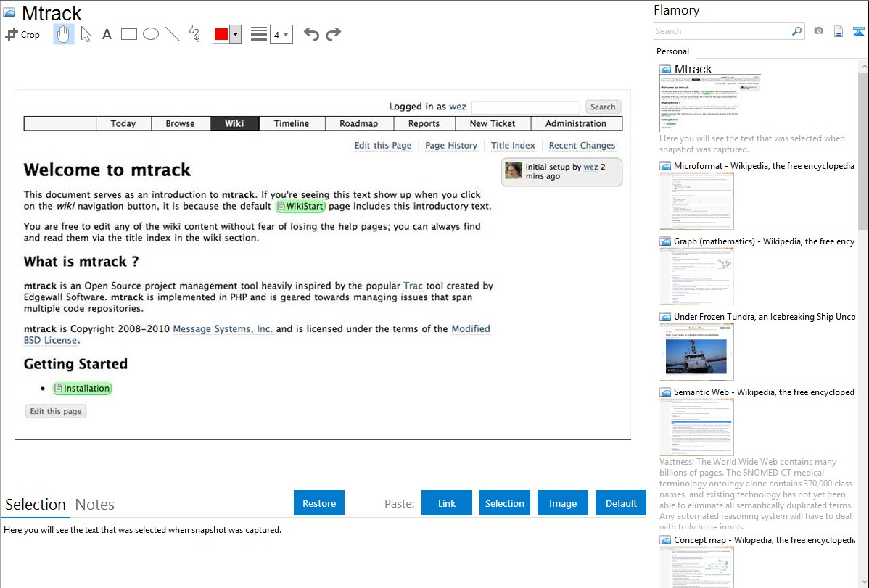Undo the last annotation
This screenshot has height=588, width=869.
[311, 34]
